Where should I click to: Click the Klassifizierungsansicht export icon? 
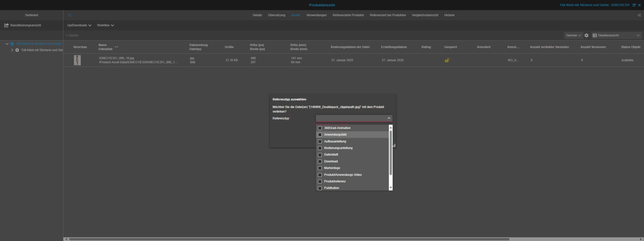click(6, 25)
